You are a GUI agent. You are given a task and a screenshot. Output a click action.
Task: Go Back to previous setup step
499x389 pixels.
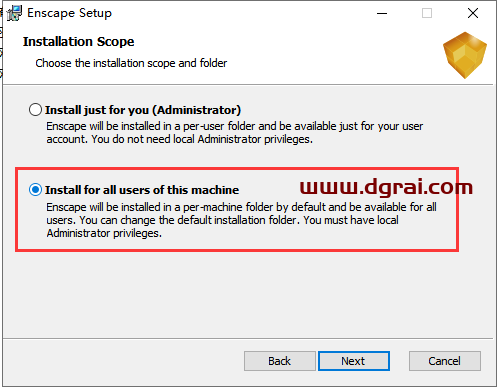pos(280,361)
